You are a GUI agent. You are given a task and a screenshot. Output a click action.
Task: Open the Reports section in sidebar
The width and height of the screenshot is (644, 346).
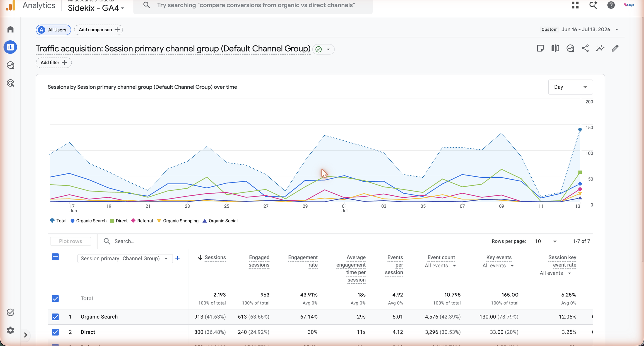pos(11,47)
